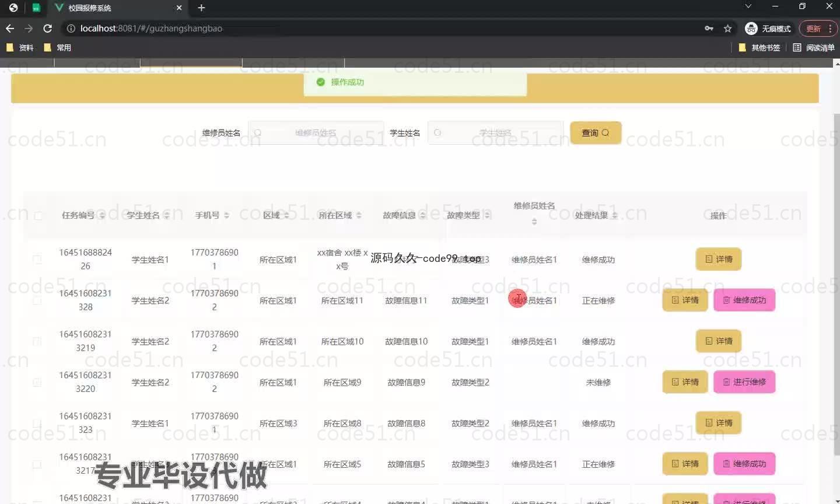Screen dimensions: 840x504
Task: Sort by 维修员姓名 column arrows
Action: (x=534, y=222)
